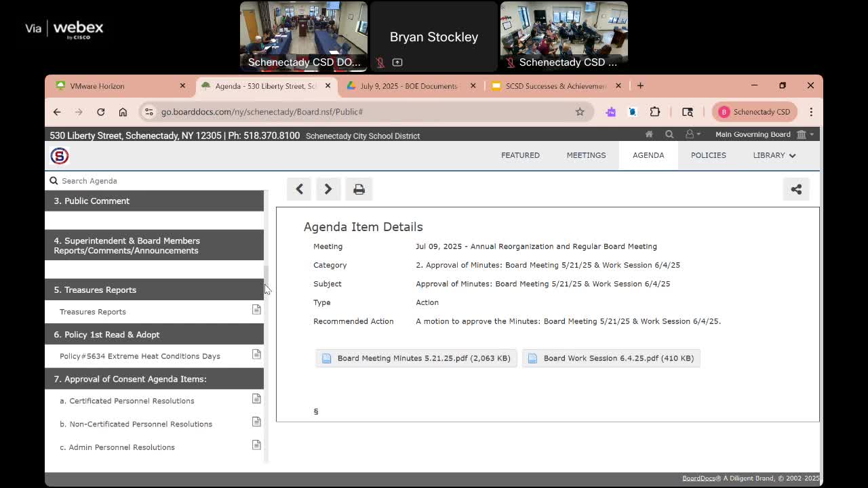
Task: Click the next agenda item arrow
Action: [328, 189]
